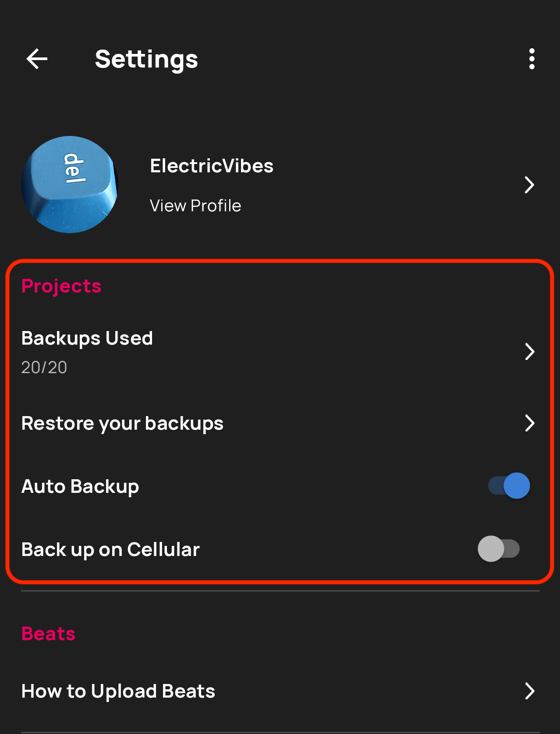Tap the Auto Backup label
560x734 pixels.
tap(80, 487)
